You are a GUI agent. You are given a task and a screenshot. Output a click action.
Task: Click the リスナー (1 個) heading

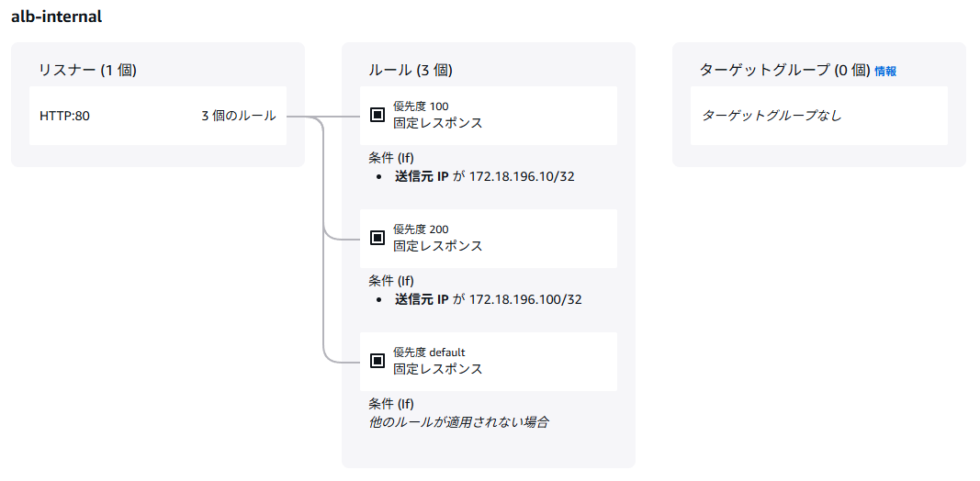87,71
